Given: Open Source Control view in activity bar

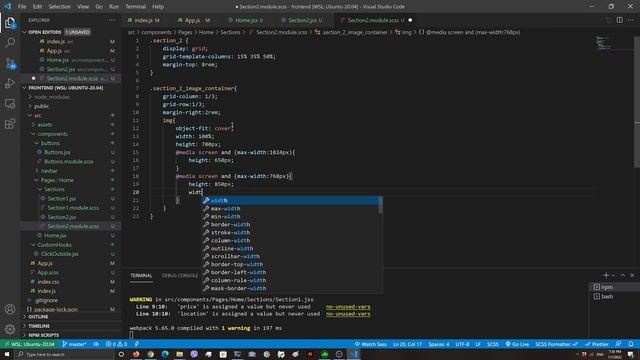Looking at the screenshot, I should point(10,63).
